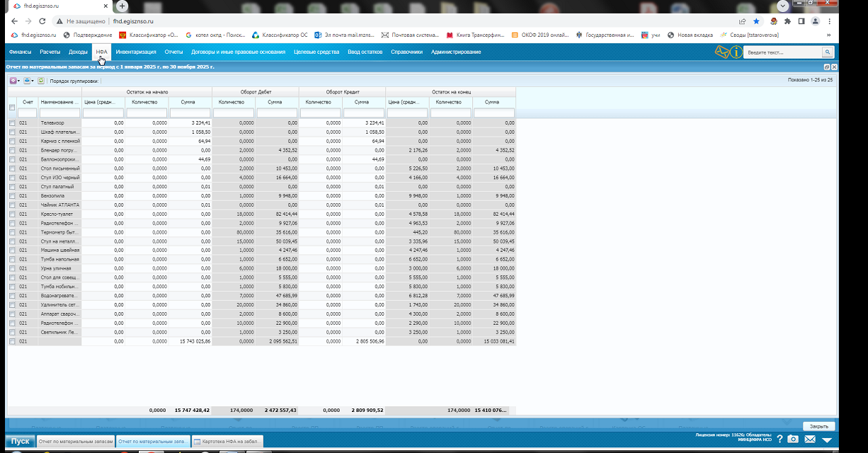Viewport: 868px width, 453px height.
Task: Open the export icon dropdown in report toolbar
Action: click(14, 81)
